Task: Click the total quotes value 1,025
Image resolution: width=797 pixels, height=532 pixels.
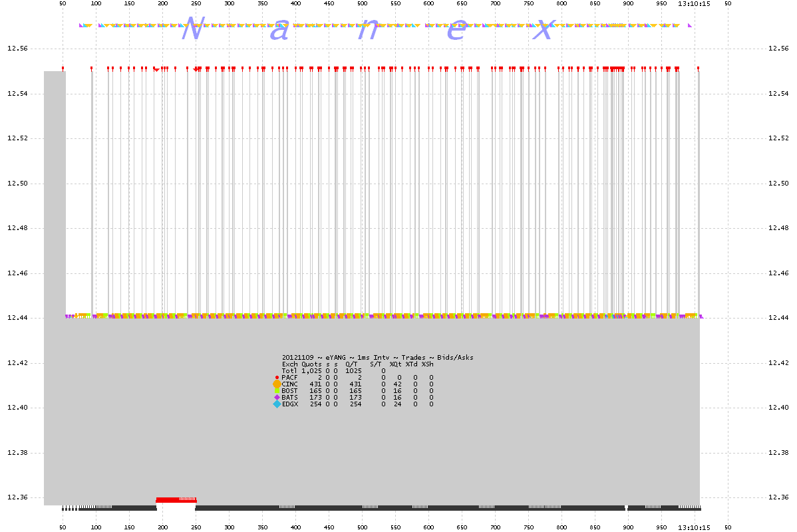Action: (x=311, y=371)
